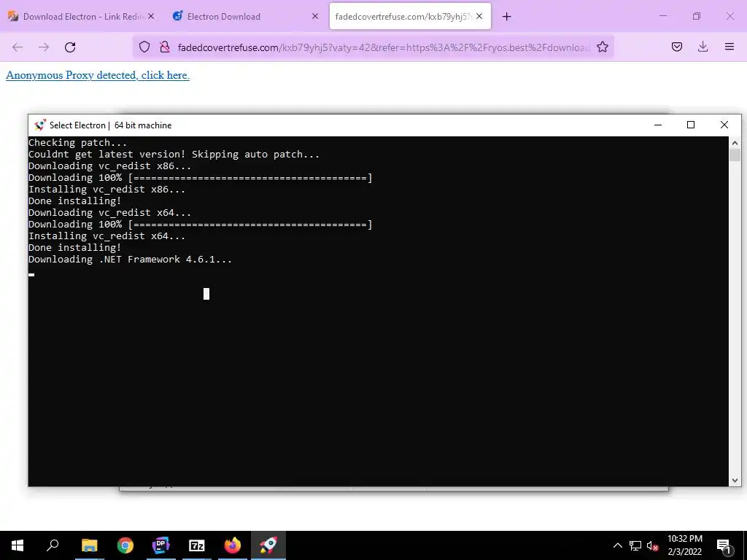The width and height of the screenshot is (747, 560).
Task: Click the console scrollbar down arrow
Action: tap(735, 481)
